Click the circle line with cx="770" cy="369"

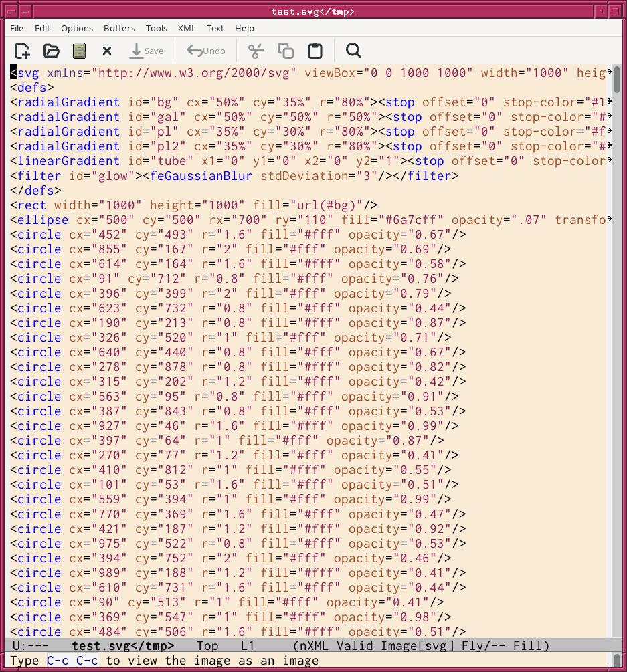click(238, 514)
